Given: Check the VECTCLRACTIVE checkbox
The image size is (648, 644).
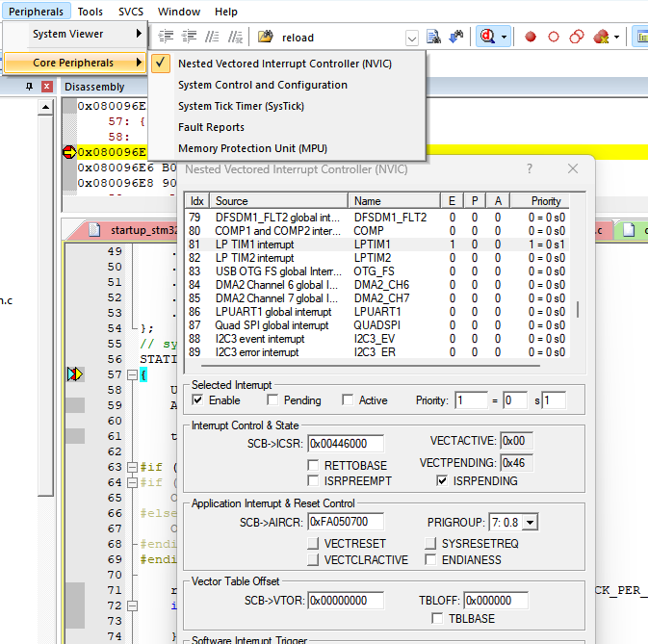Looking at the screenshot, I should coord(313,559).
